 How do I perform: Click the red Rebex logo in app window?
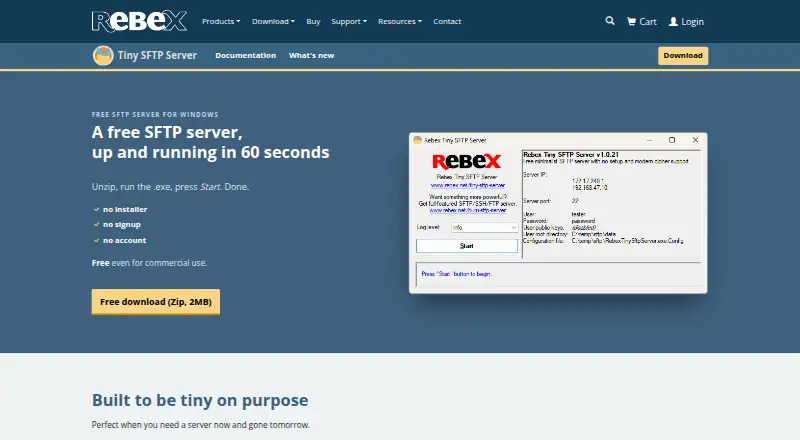point(466,161)
